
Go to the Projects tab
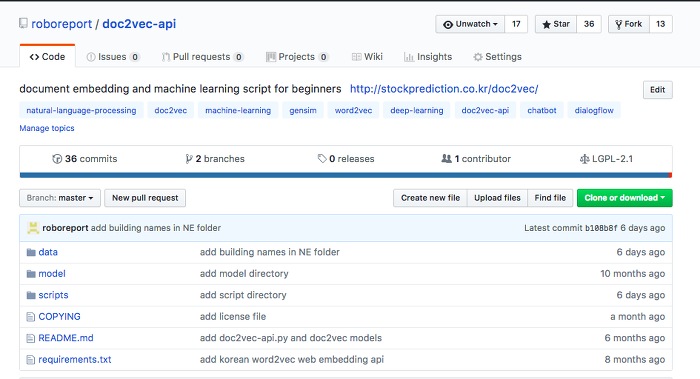pos(297,57)
